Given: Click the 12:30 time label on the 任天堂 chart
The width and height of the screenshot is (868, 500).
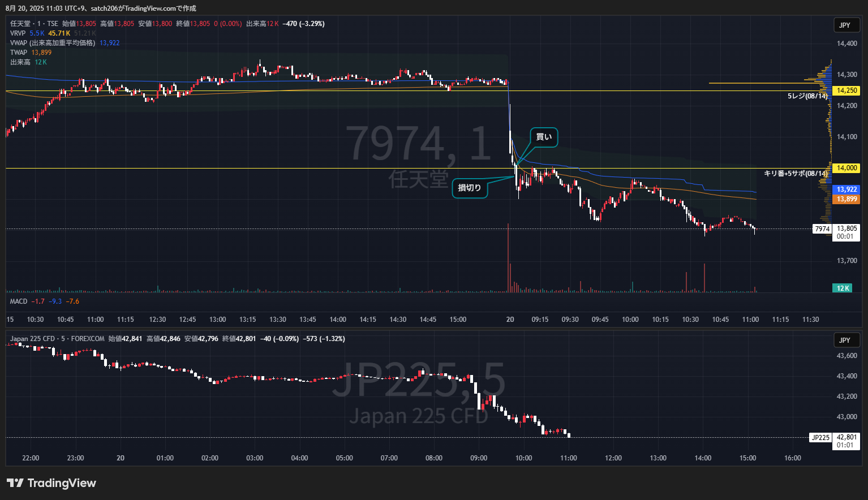Looking at the screenshot, I should click(x=157, y=320).
